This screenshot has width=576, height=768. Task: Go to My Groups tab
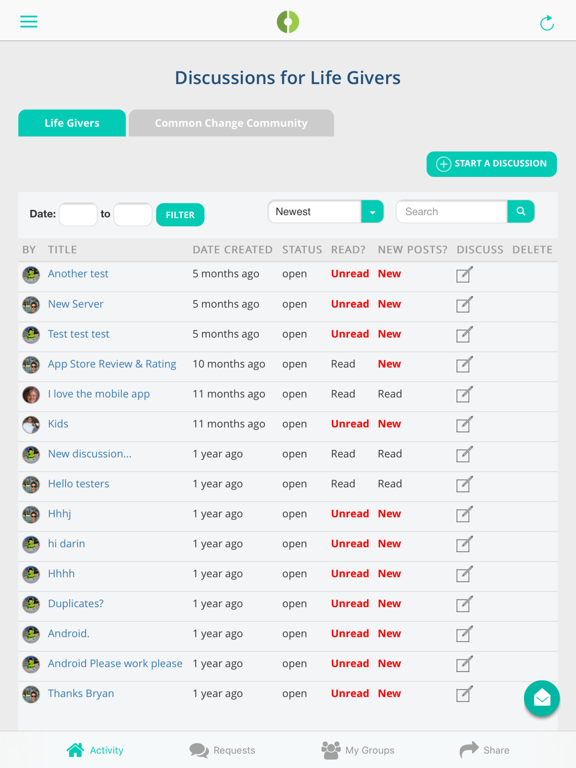pos(358,750)
